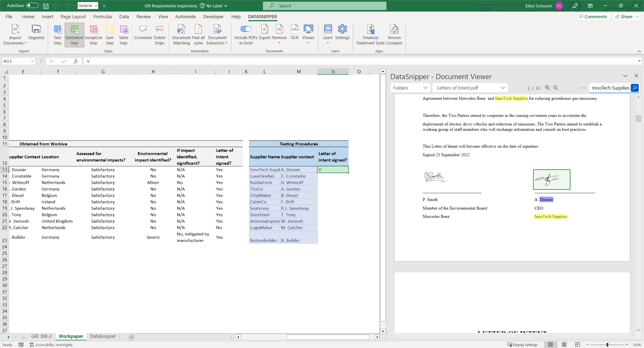Select the Text Snip tool

pos(57,34)
